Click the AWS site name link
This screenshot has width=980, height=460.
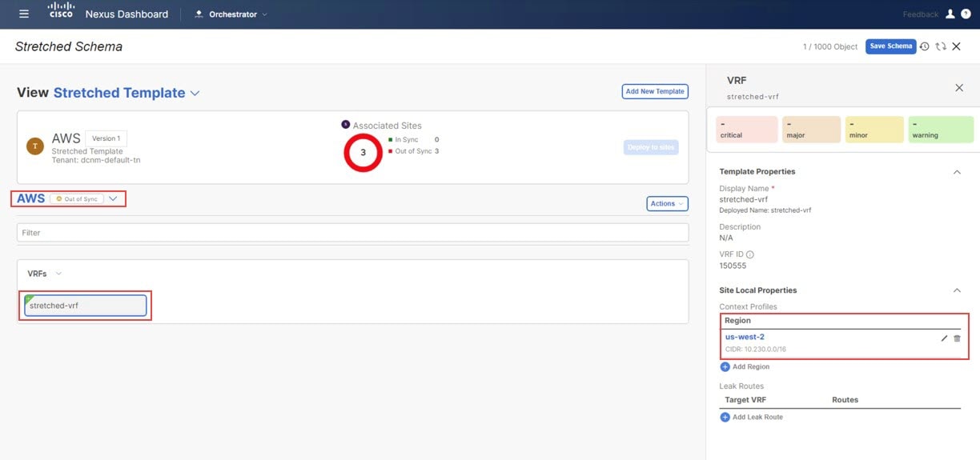[x=31, y=198]
